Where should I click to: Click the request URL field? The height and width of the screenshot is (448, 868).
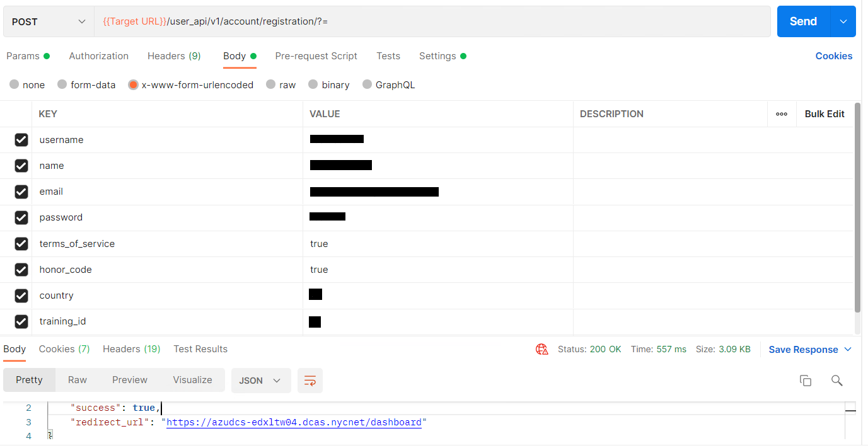[432, 21]
